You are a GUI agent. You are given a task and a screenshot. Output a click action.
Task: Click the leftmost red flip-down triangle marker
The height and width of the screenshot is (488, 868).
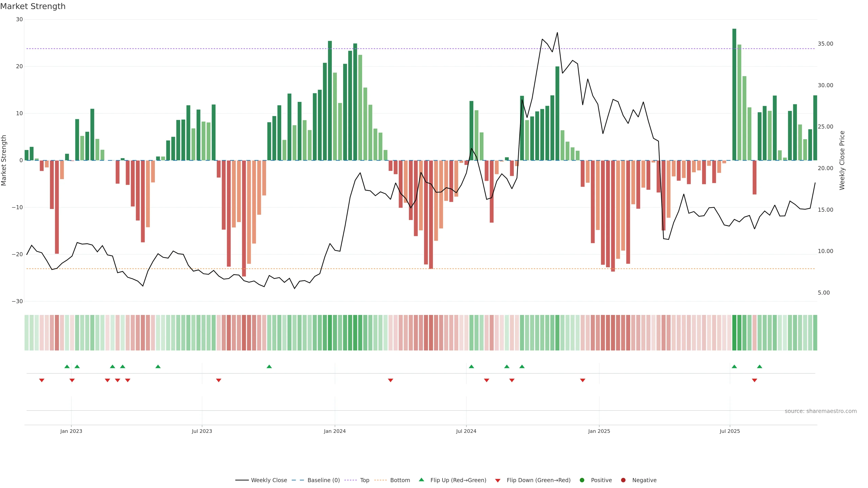click(x=42, y=380)
